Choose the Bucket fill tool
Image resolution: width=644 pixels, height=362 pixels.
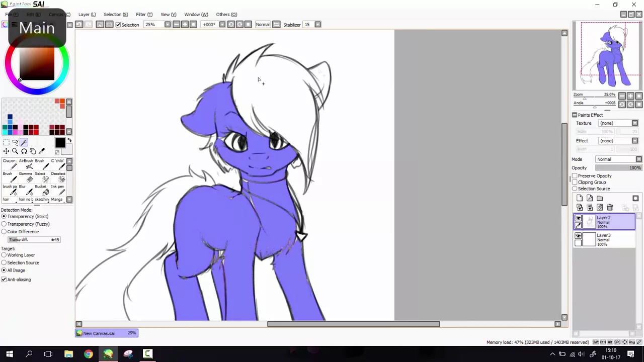(x=41, y=190)
